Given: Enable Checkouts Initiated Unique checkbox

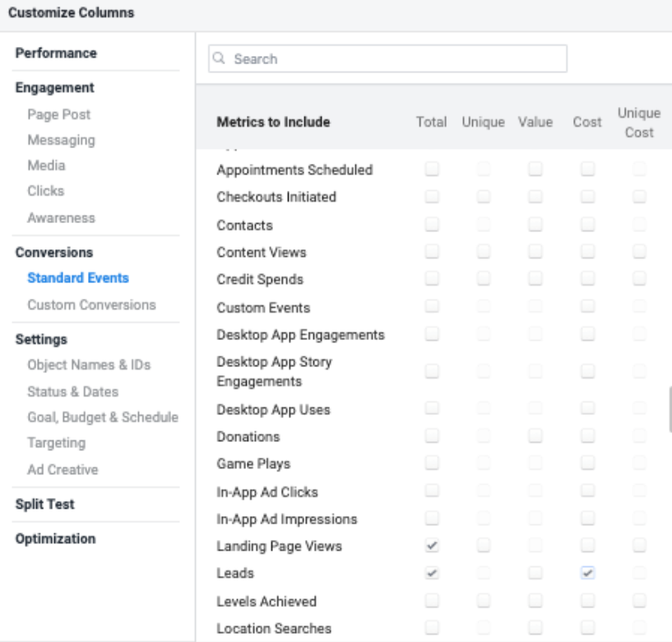Looking at the screenshot, I should pyautogui.click(x=483, y=198).
